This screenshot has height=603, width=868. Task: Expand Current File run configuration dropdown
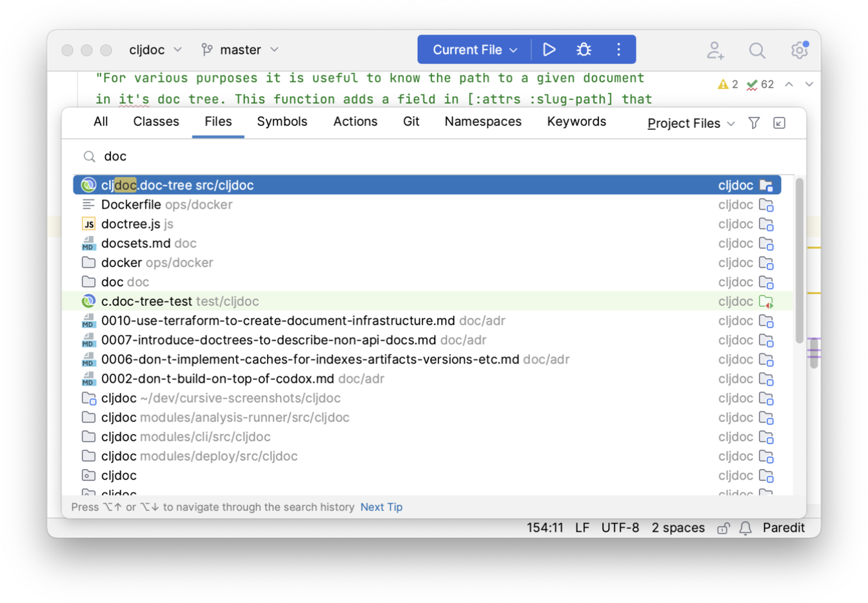coord(475,50)
